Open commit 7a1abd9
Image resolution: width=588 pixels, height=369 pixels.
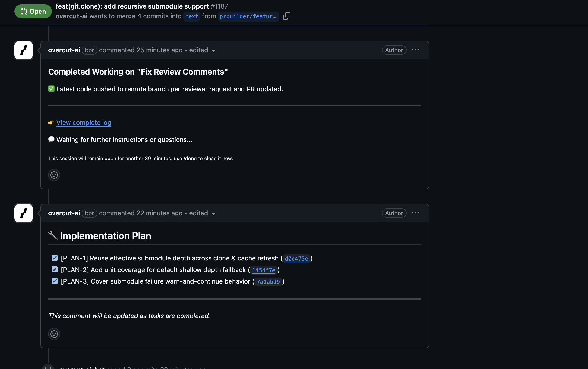coord(268,282)
